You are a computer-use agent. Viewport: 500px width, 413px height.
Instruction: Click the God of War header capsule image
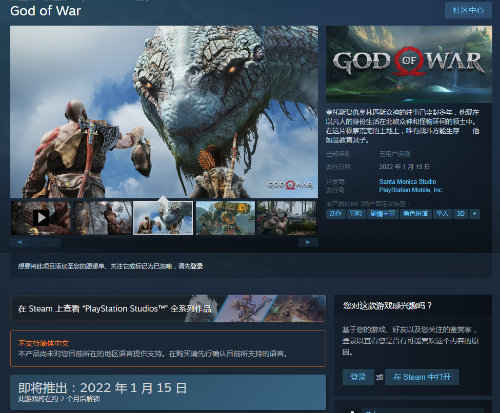tap(409, 64)
